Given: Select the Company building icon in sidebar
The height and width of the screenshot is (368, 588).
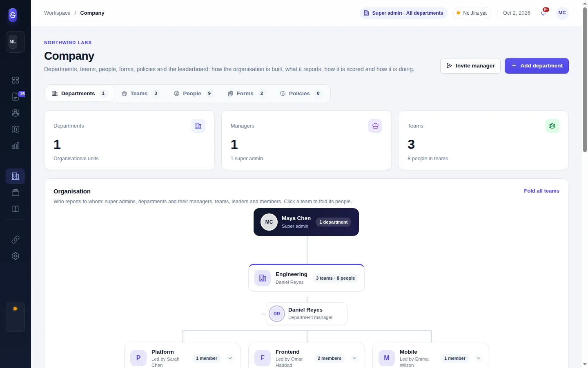Looking at the screenshot, I should (16, 176).
